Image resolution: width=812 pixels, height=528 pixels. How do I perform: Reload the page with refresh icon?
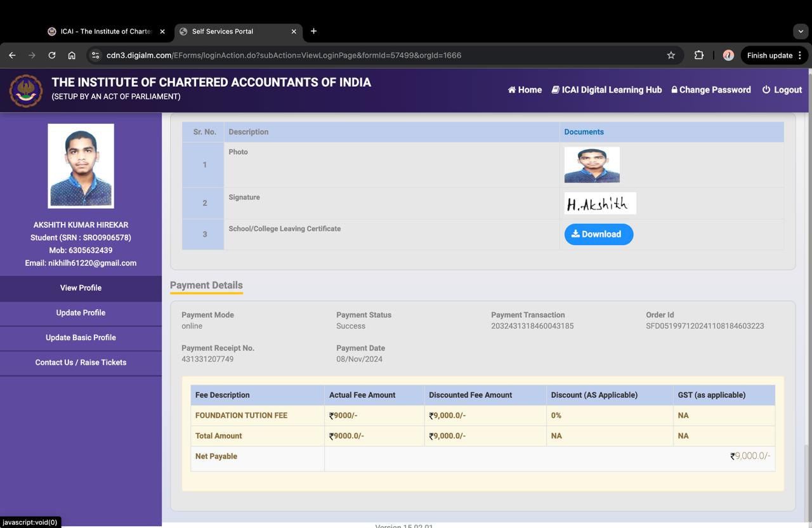(x=52, y=55)
